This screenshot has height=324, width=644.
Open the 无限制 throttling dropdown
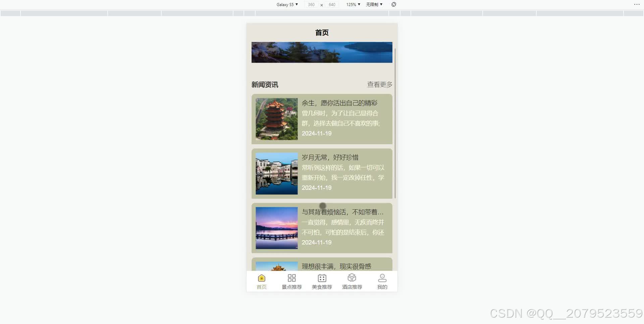tap(374, 4)
